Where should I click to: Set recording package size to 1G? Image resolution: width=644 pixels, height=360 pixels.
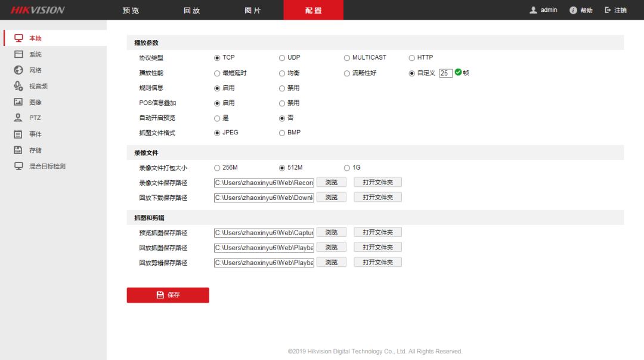click(347, 168)
